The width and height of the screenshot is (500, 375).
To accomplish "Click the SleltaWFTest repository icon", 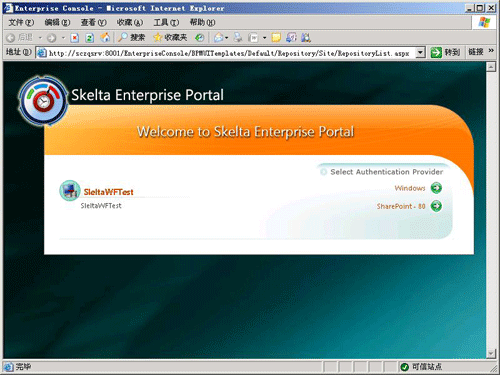I will pos(70,191).
